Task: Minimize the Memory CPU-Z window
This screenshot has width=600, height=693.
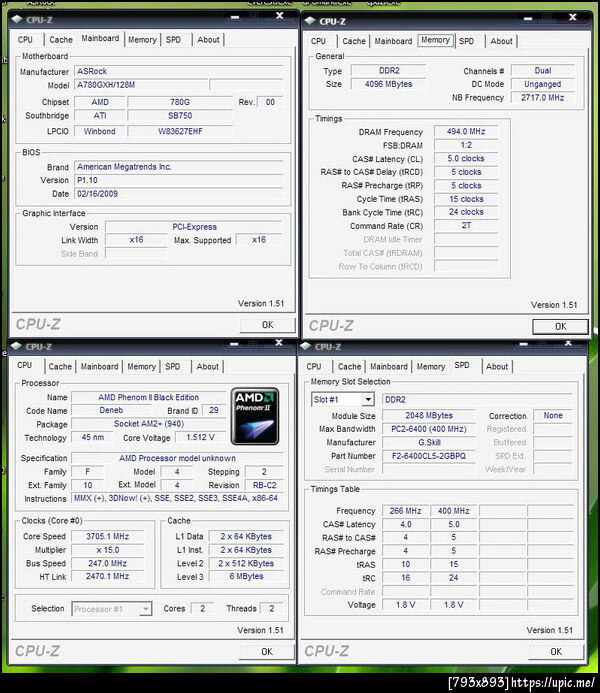Action: click(x=528, y=18)
